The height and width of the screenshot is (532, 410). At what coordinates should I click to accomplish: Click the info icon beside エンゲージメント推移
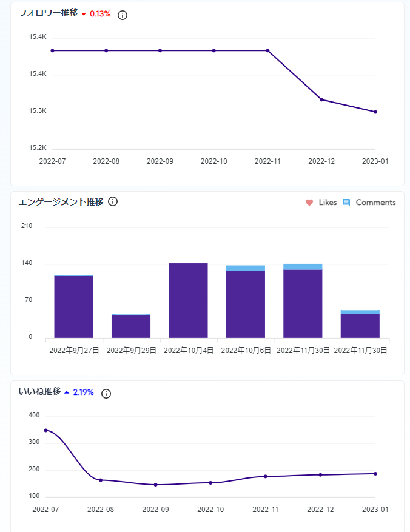[113, 201]
